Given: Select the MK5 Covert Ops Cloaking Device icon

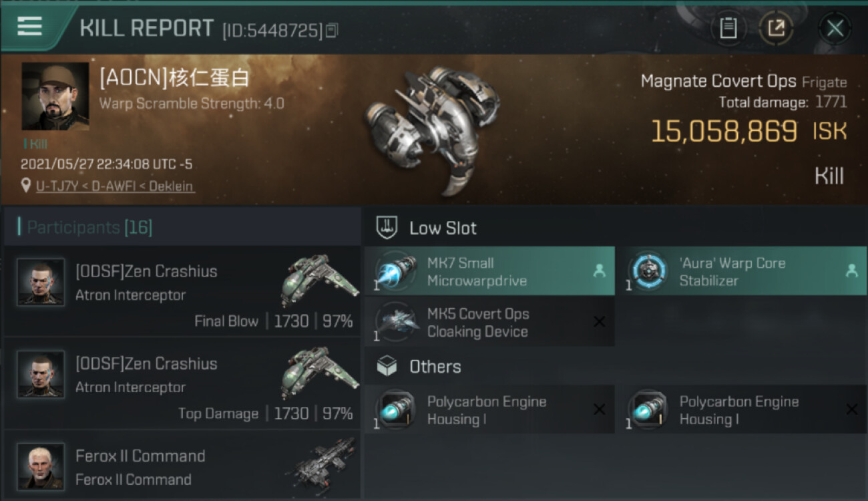Looking at the screenshot, I should [395, 322].
